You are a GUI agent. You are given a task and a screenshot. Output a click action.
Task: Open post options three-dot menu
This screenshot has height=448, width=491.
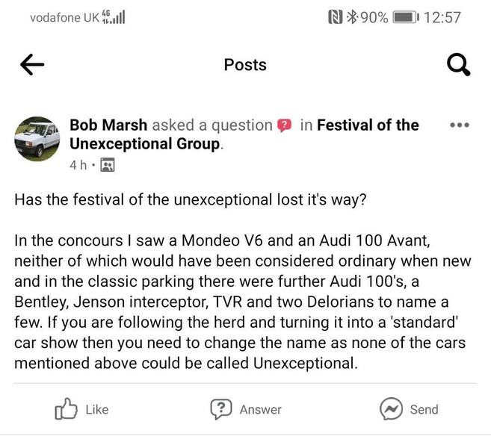point(459,125)
